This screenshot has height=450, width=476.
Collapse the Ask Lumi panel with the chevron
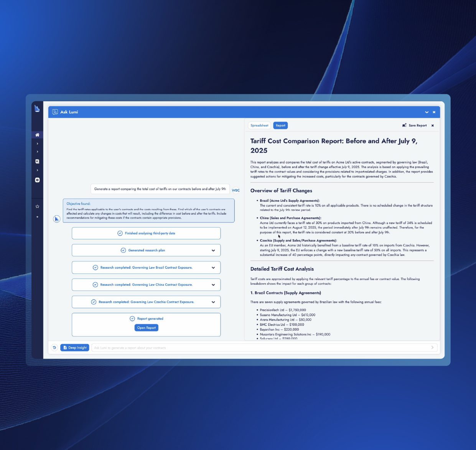coord(427,112)
